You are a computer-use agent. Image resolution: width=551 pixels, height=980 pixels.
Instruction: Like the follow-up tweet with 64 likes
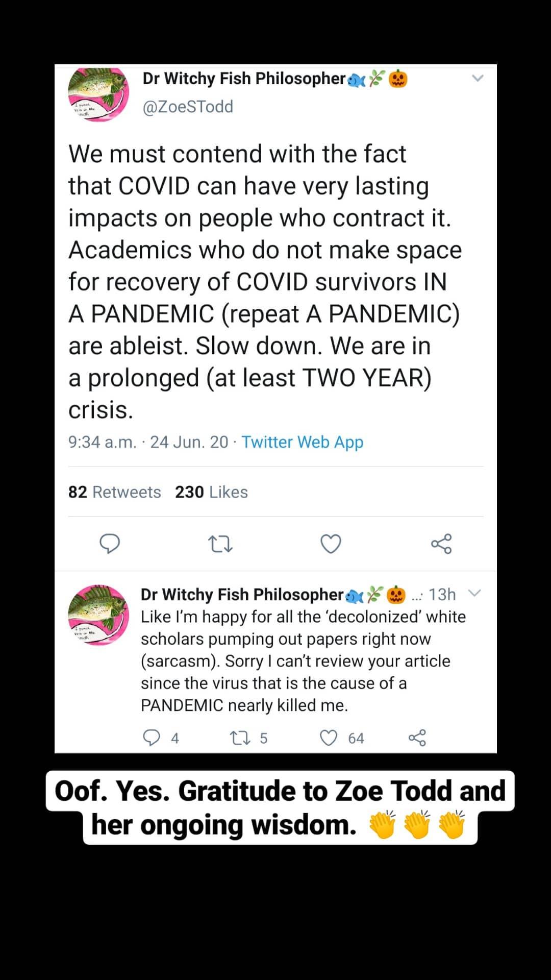329,738
